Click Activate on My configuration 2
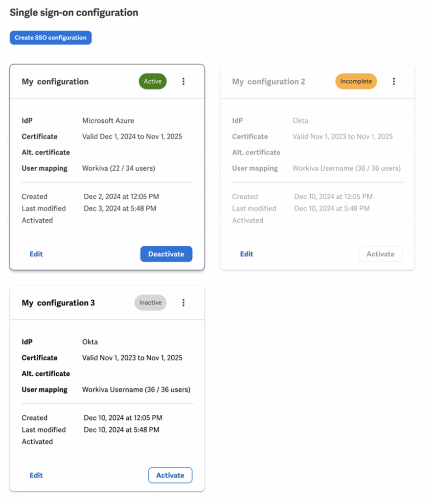Screen dimensions: 433x504 pyautogui.click(x=380, y=254)
